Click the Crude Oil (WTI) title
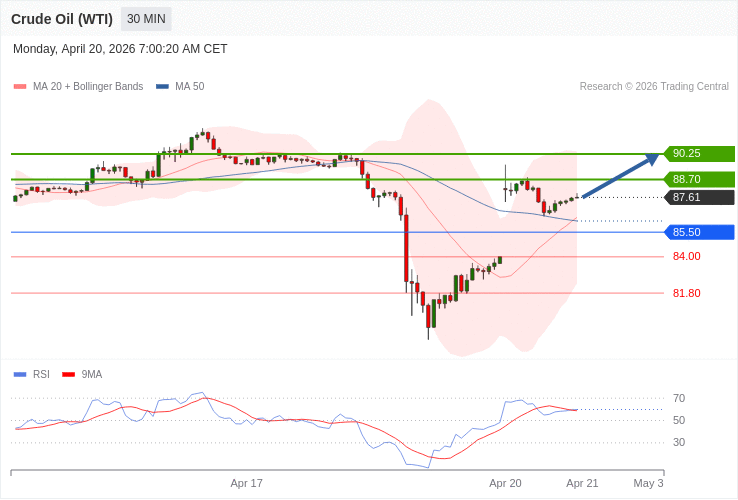Screen dimensions: 738x500 [x=62, y=19]
